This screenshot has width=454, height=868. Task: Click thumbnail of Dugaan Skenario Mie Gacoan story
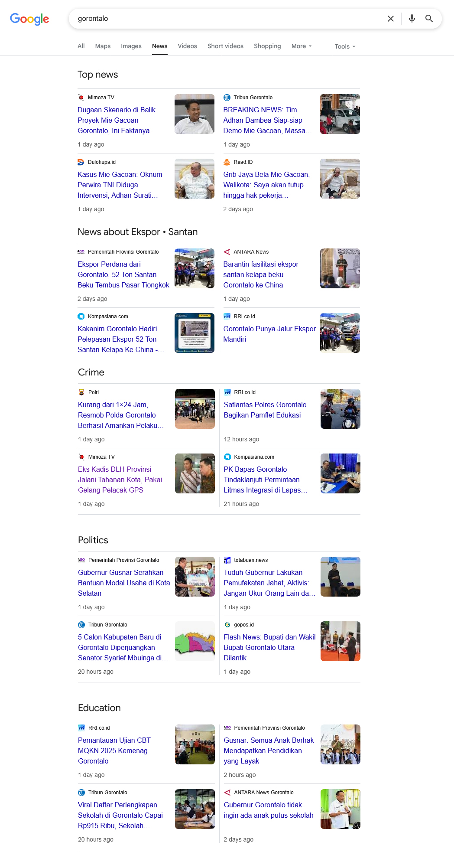(195, 114)
